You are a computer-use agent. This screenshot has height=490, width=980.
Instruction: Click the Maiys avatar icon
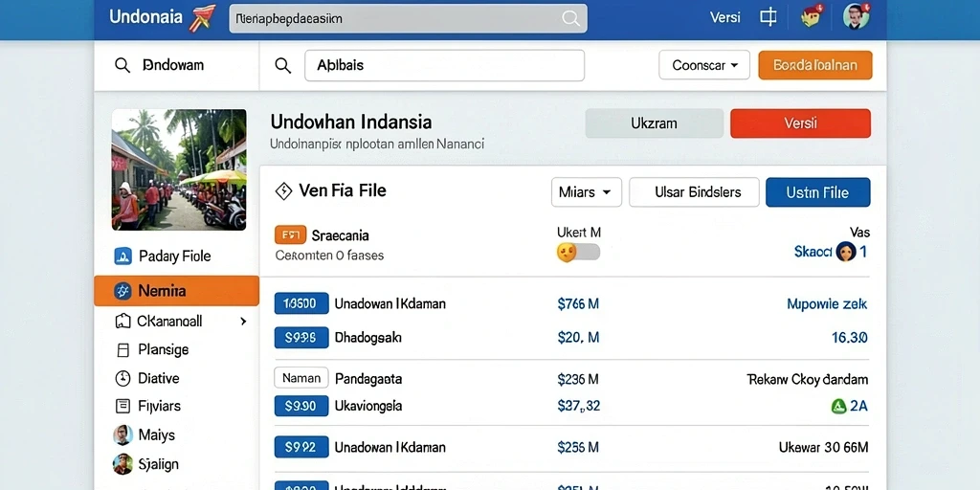[123, 435]
